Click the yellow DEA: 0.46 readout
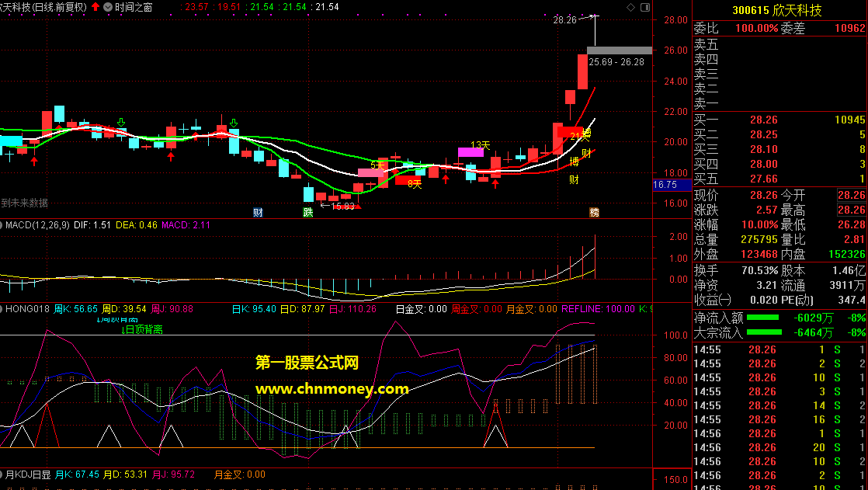The image size is (868, 490). (x=136, y=225)
